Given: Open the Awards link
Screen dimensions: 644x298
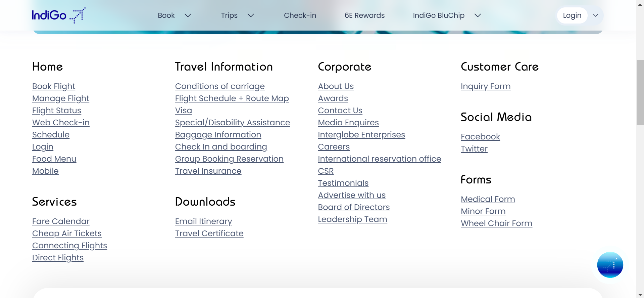Looking at the screenshot, I should point(333,98).
